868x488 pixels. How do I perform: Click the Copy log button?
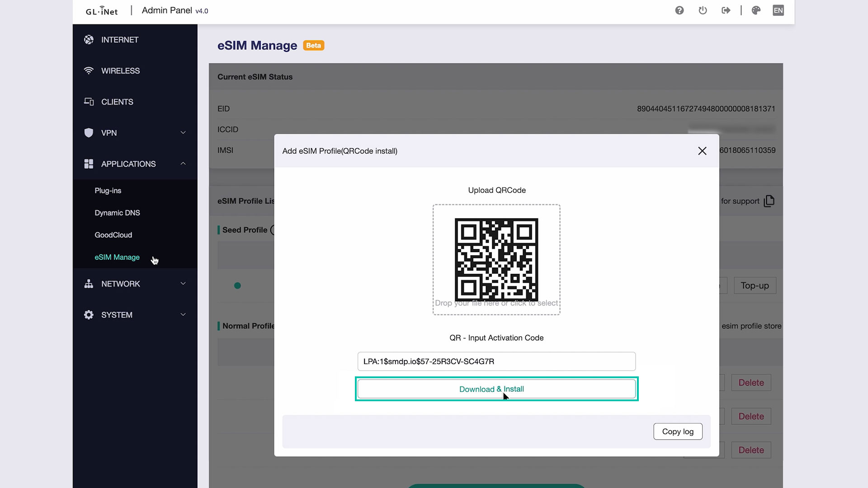click(x=678, y=432)
